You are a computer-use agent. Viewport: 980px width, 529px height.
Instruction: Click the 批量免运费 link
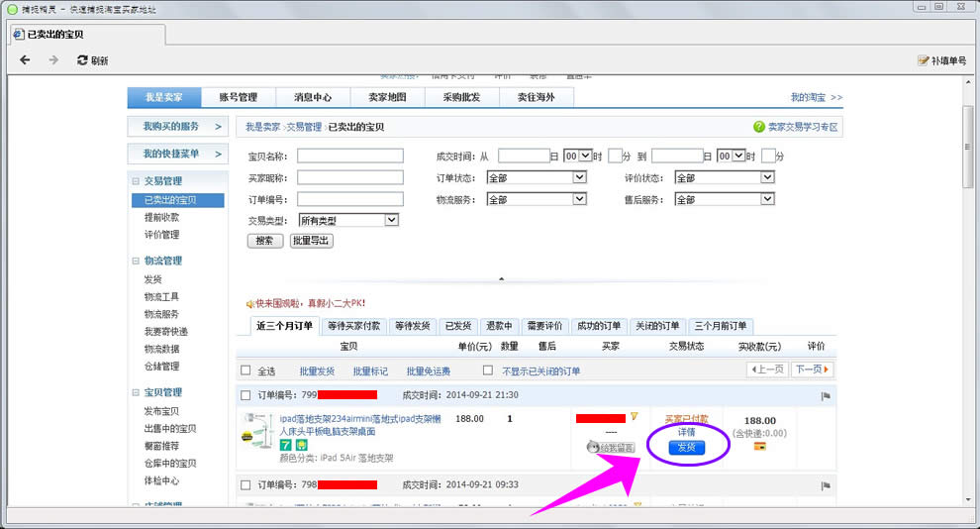[429, 371]
